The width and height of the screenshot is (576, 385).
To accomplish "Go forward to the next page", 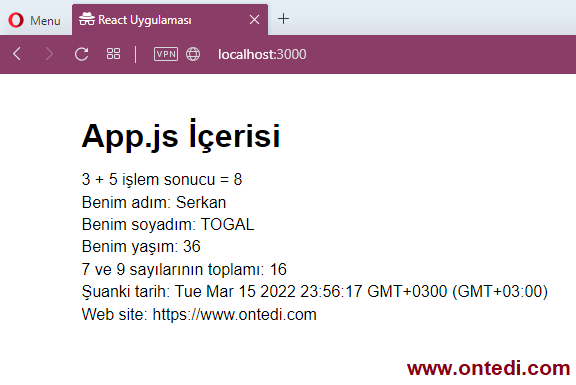I will [49, 54].
